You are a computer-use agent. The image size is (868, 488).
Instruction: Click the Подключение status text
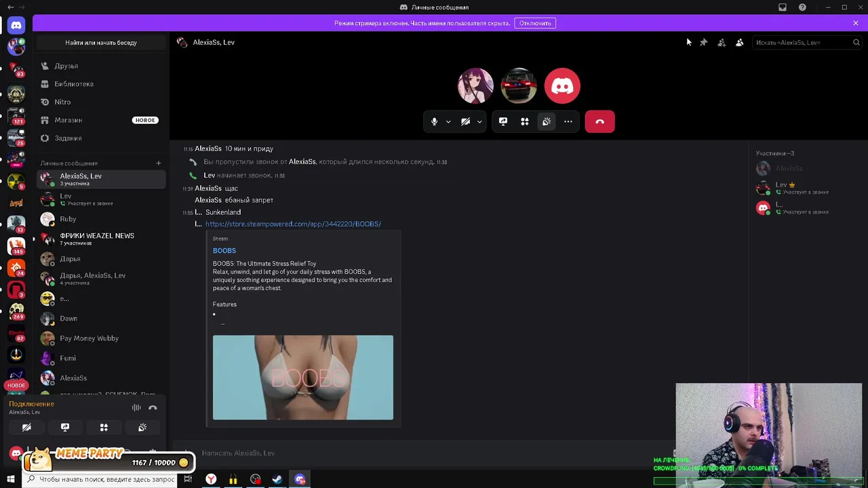click(x=31, y=404)
